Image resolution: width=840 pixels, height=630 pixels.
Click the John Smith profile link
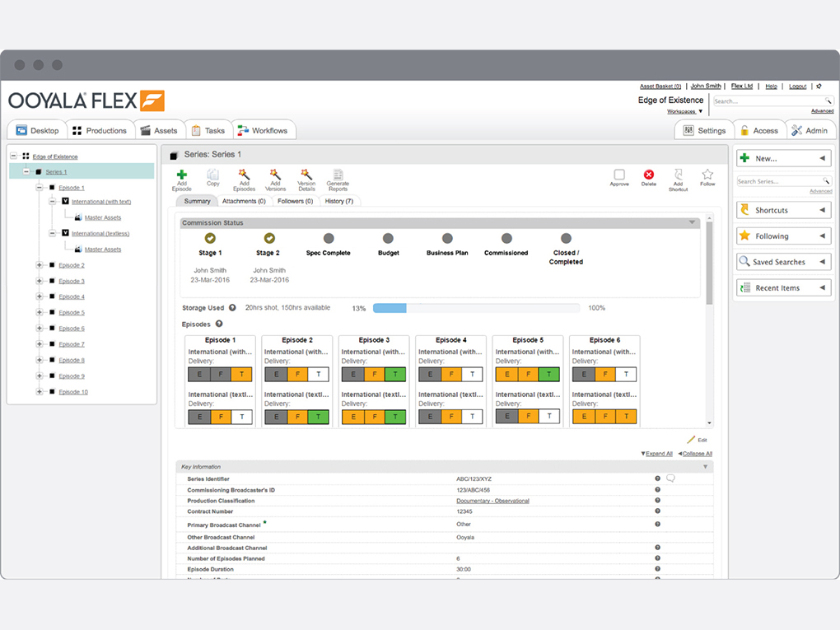tap(706, 86)
